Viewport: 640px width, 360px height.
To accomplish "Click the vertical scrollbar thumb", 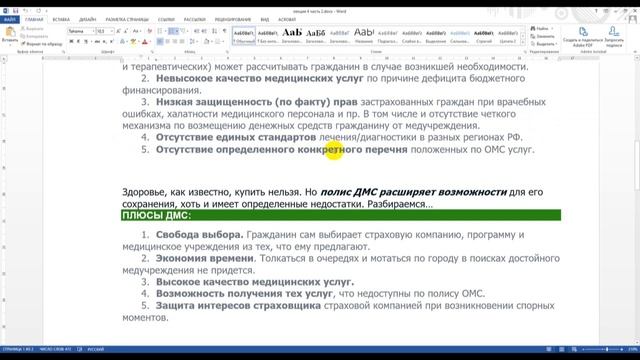I will (x=637, y=164).
